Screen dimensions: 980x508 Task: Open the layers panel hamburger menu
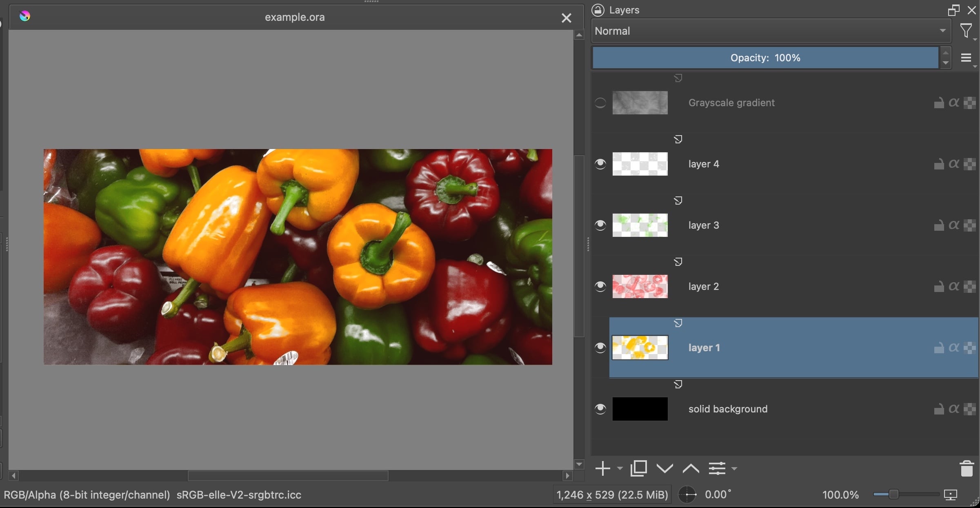(966, 58)
